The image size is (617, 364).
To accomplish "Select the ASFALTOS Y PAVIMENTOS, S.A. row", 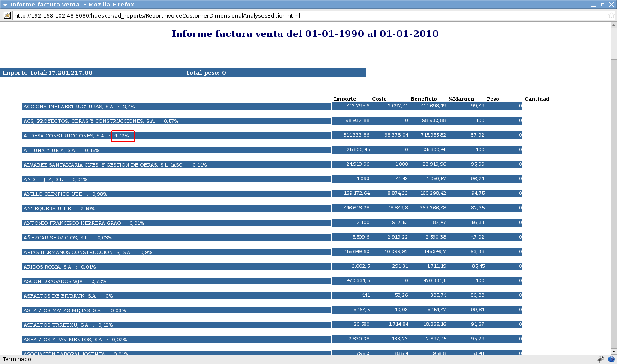I will tap(177, 340).
